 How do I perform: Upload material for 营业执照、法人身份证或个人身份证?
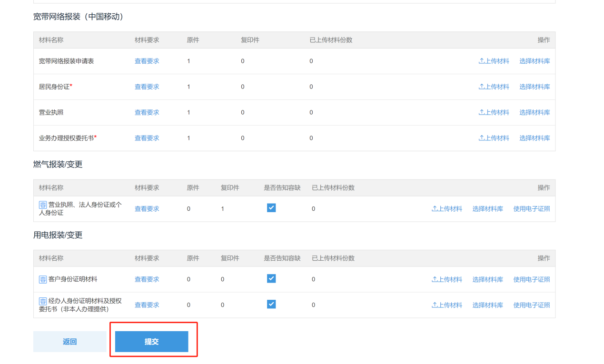coord(447,208)
